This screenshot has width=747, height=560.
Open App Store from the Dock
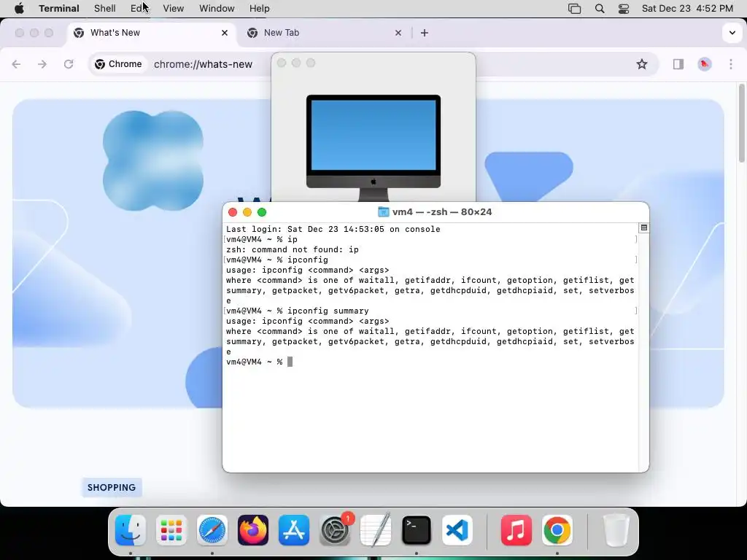294,530
